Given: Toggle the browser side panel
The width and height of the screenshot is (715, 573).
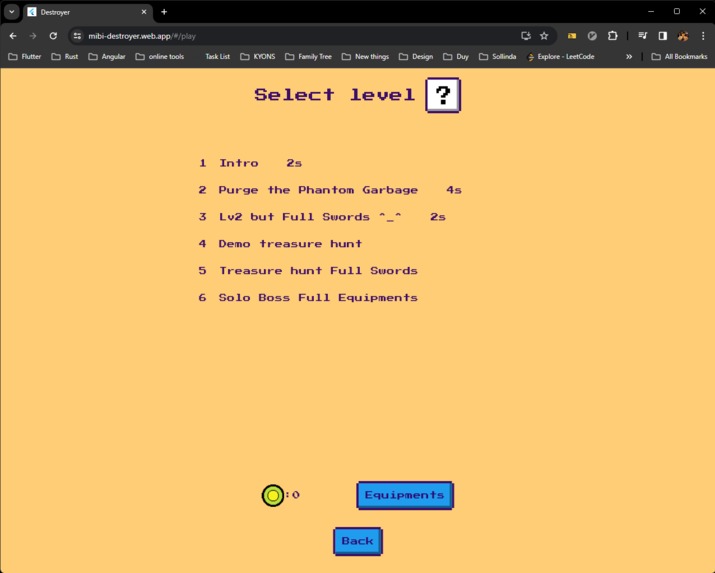Looking at the screenshot, I should click(663, 36).
